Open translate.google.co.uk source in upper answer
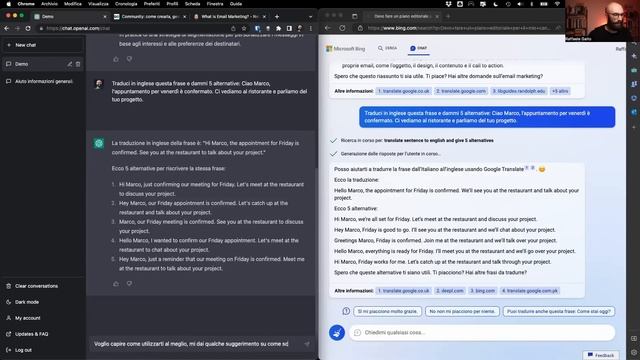 (x=403, y=91)
